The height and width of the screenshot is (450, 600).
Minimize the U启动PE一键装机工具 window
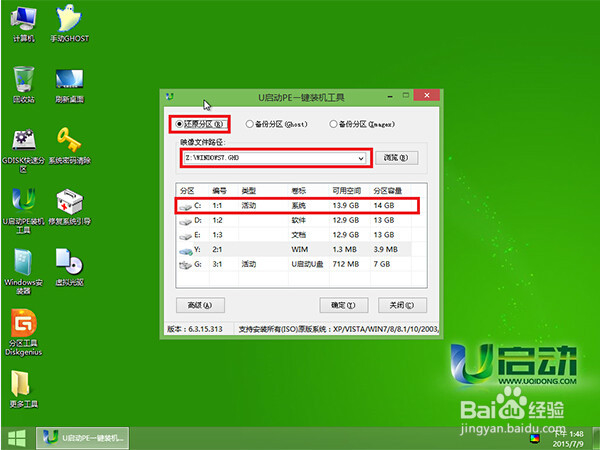click(390, 96)
